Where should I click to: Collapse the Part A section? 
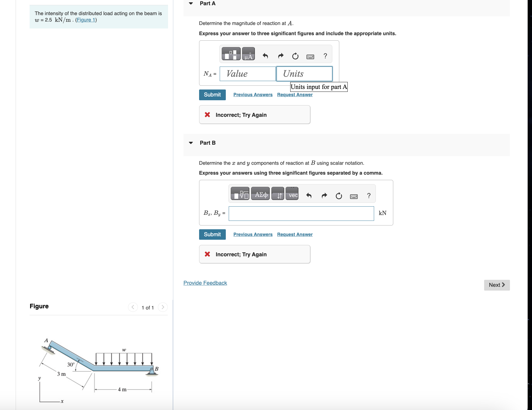(x=191, y=3)
